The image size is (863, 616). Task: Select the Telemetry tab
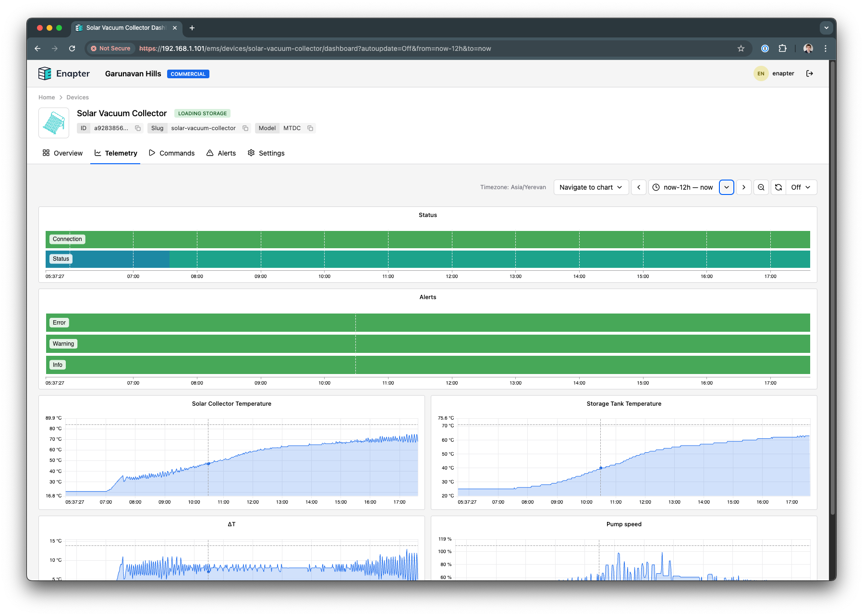pyautogui.click(x=116, y=153)
